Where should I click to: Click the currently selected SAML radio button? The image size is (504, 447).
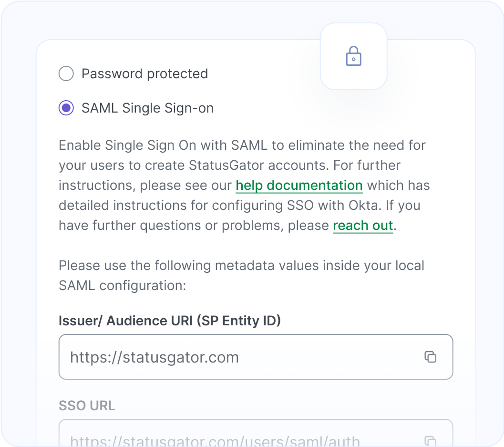(66, 108)
